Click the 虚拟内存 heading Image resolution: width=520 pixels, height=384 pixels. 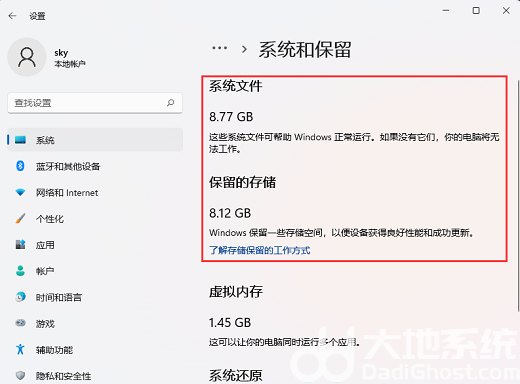(236, 292)
